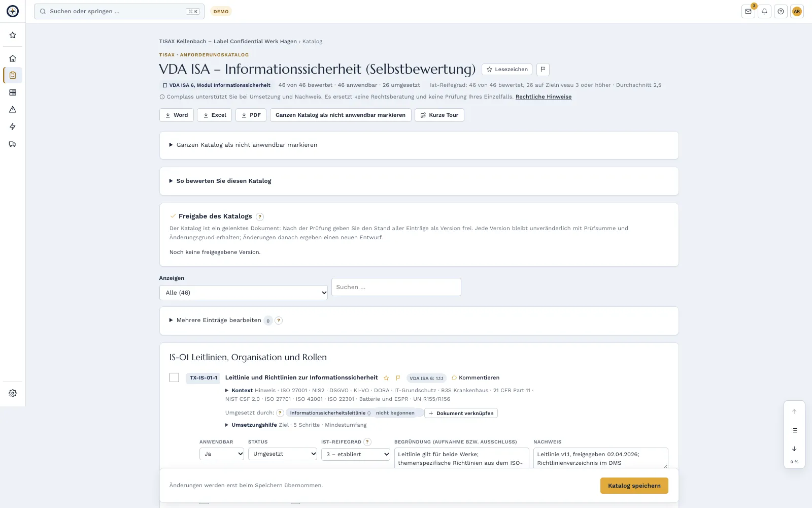
Task: Open the clipboard catalog icon in sidebar
Action: pos(13,75)
